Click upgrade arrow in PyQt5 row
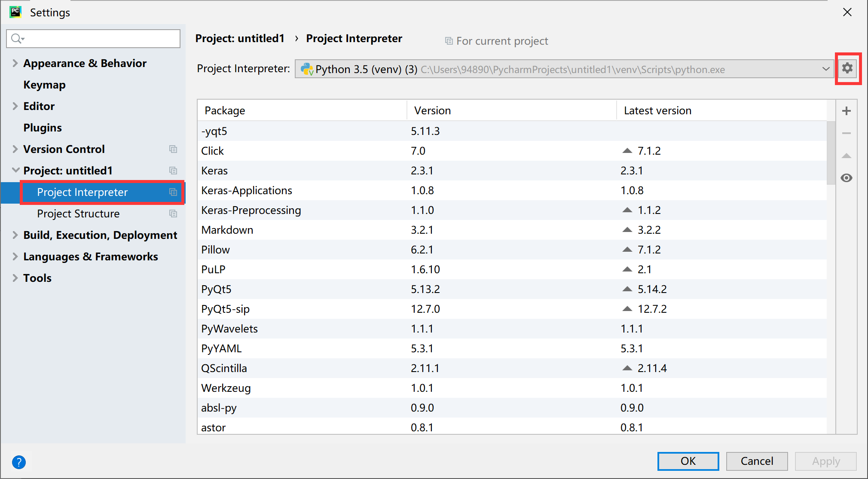This screenshot has height=479, width=868. 627,289
